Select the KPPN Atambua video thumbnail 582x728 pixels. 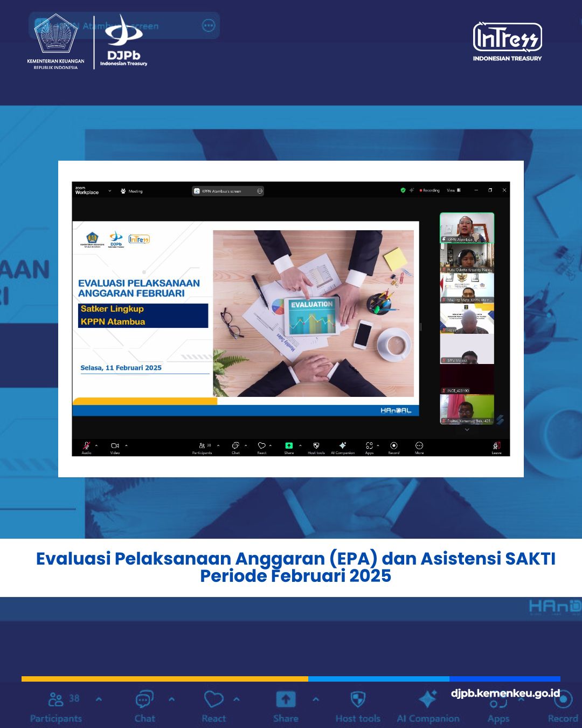[467, 228]
